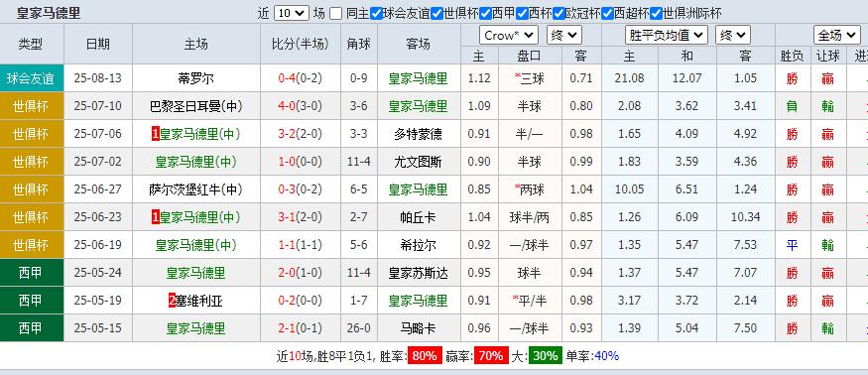Open away team 马略卡
Viewport: 868px width, 375px height.
click(x=419, y=328)
